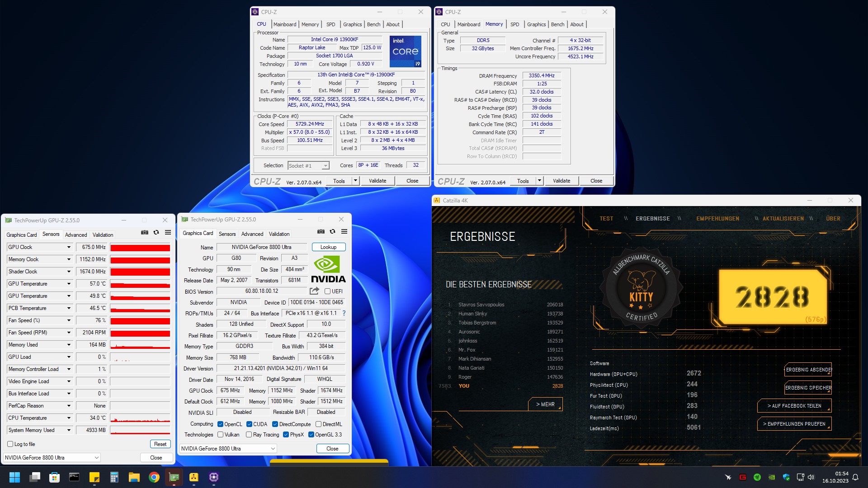Click ERGEBNIS SPEICHERN in Catzilla
This screenshot has width=868, height=488.
(808, 388)
